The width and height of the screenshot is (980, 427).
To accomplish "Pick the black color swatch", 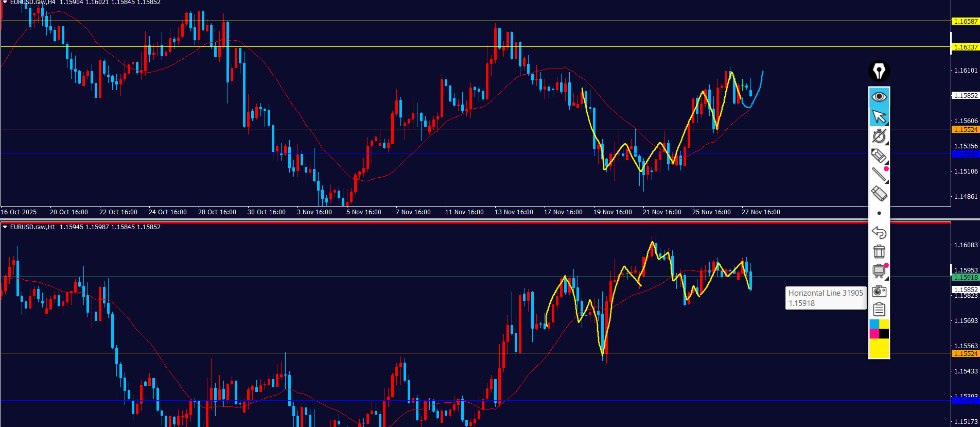I will pos(884,334).
